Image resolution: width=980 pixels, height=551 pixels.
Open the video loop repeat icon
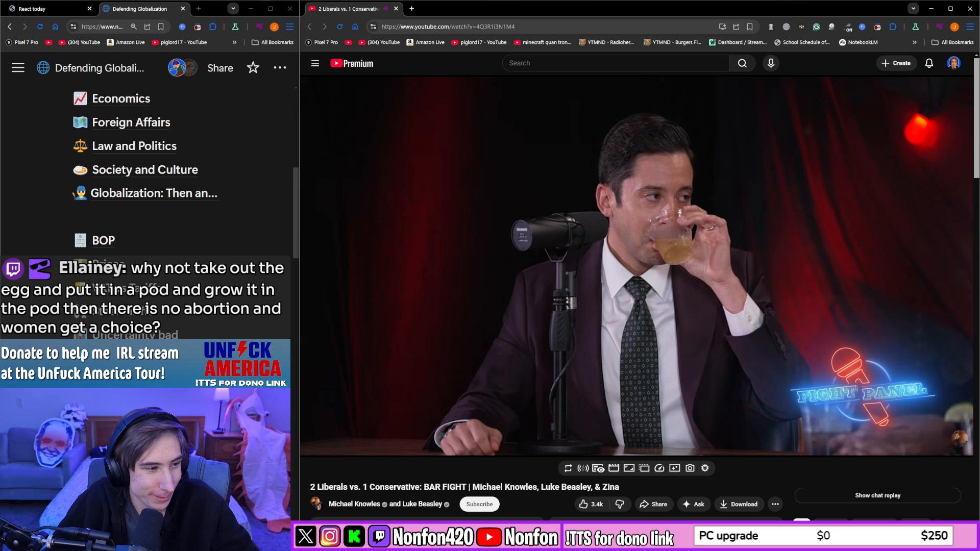568,468
